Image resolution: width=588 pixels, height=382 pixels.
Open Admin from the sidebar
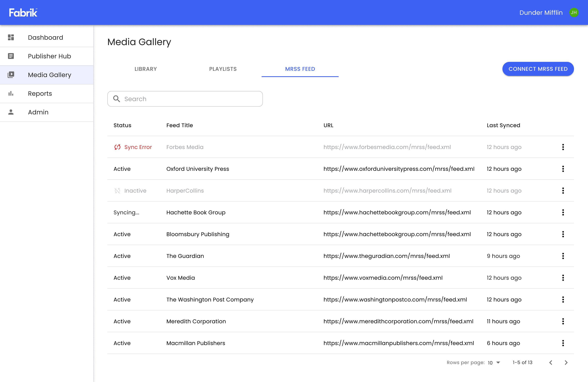pos(47,112)
